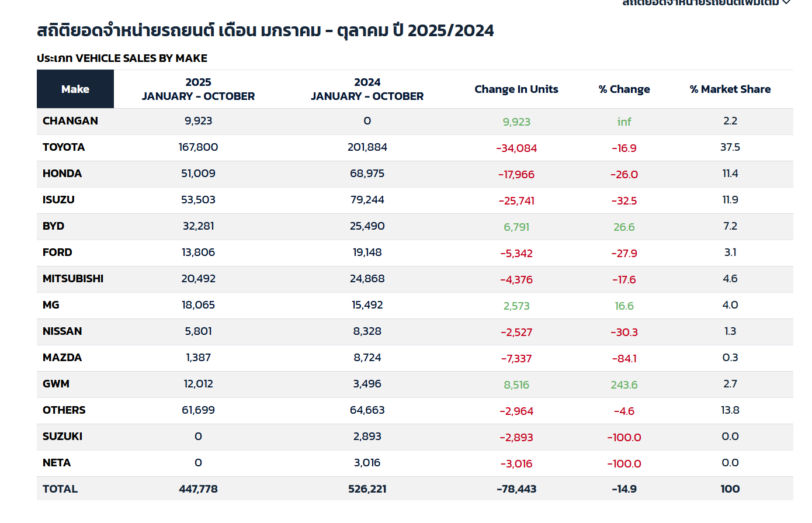Click the Make column header
The height and width of the screenshot is (523, 812).
(75, 89)
